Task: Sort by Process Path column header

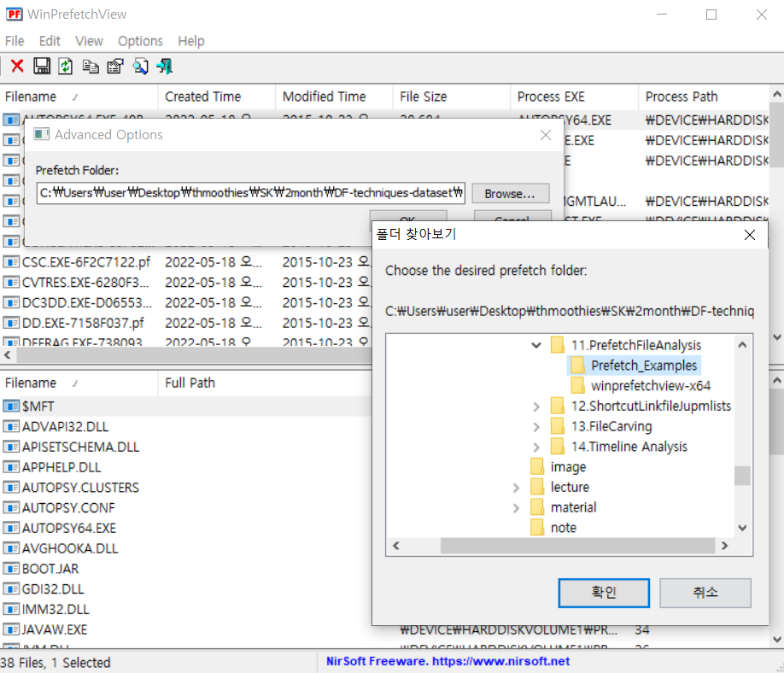Action: tap(704, 97)
